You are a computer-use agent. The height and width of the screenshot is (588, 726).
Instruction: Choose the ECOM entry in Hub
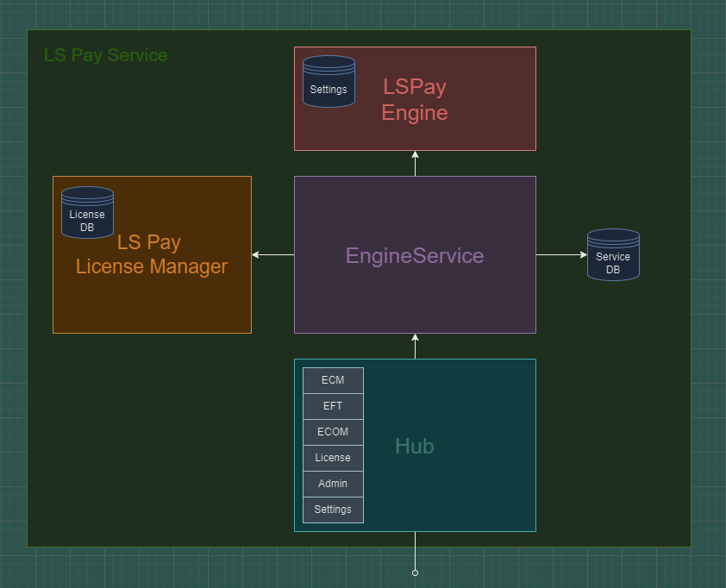333,432
